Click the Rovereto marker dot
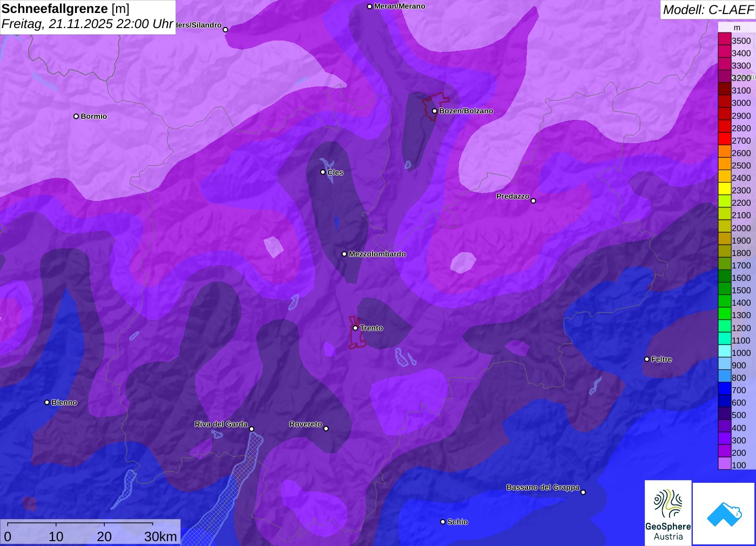 point(326,429)
